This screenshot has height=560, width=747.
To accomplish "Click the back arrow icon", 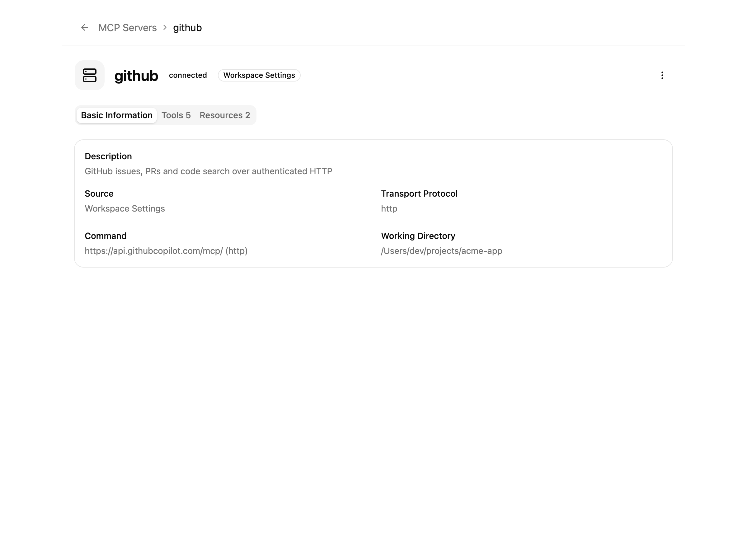I will 84,27.
